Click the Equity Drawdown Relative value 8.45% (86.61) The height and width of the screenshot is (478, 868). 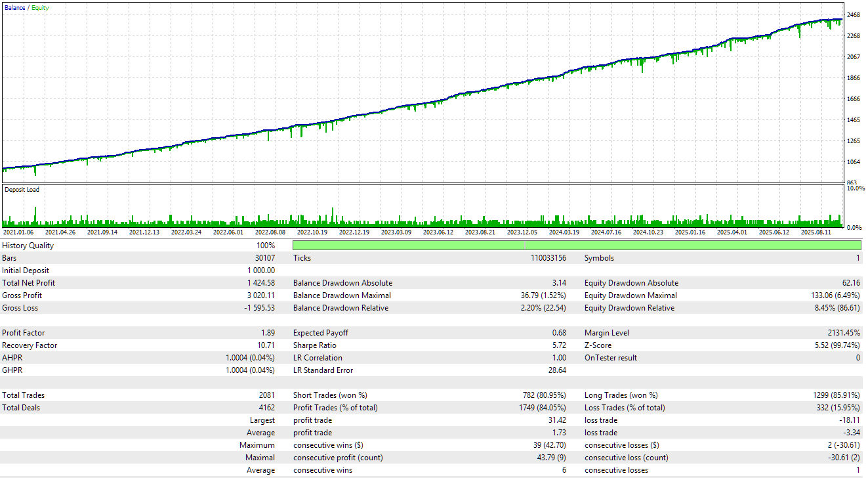click(x=838, y=308)
